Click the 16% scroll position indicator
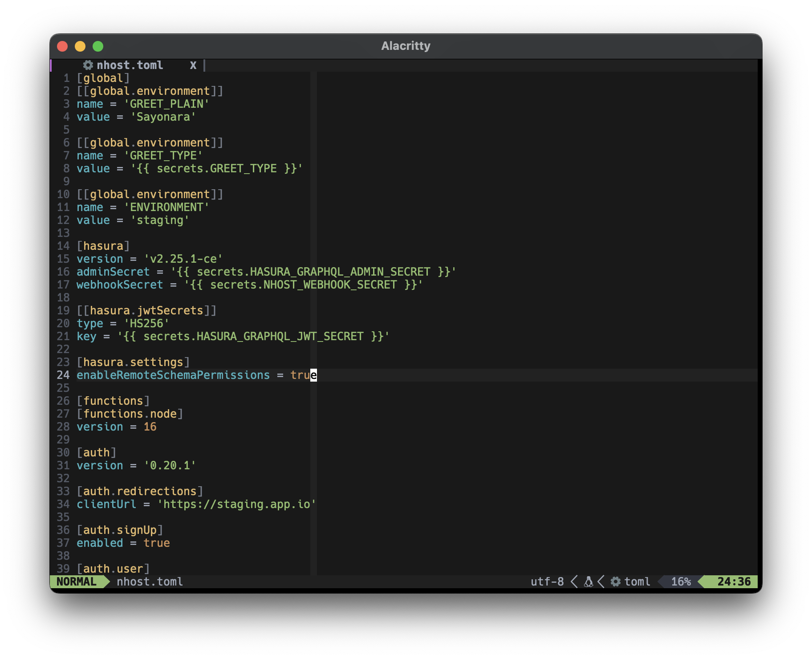The image size is (812, 659). click(x=680, y=582)
